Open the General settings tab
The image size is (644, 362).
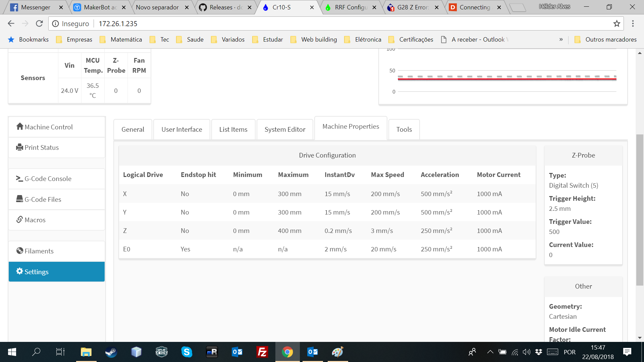(x=133, y=129)
